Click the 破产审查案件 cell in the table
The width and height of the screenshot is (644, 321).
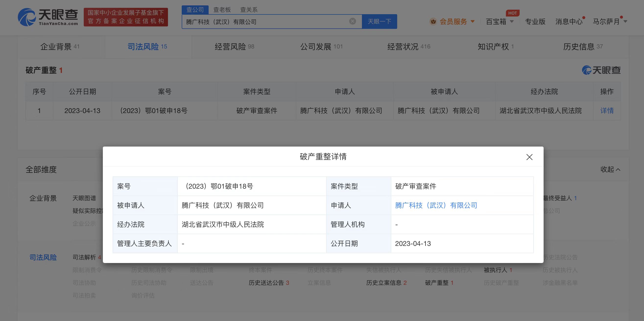click(257, 110)
